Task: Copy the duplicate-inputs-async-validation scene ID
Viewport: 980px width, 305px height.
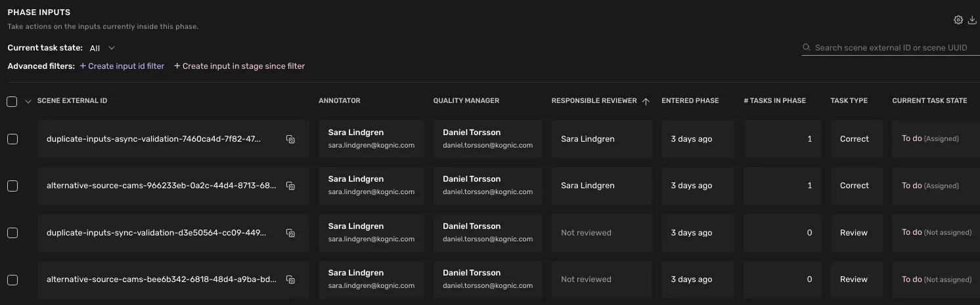Action: (x=290, y=139)
